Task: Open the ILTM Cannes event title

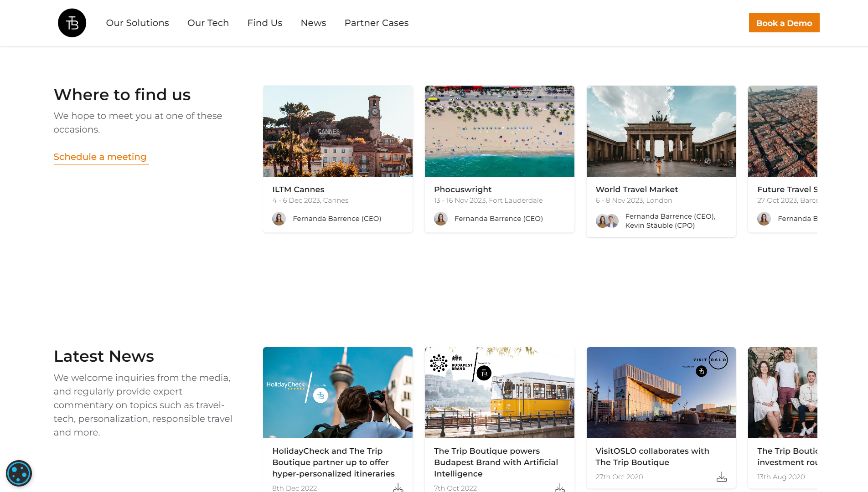Action: click(298, 190)
